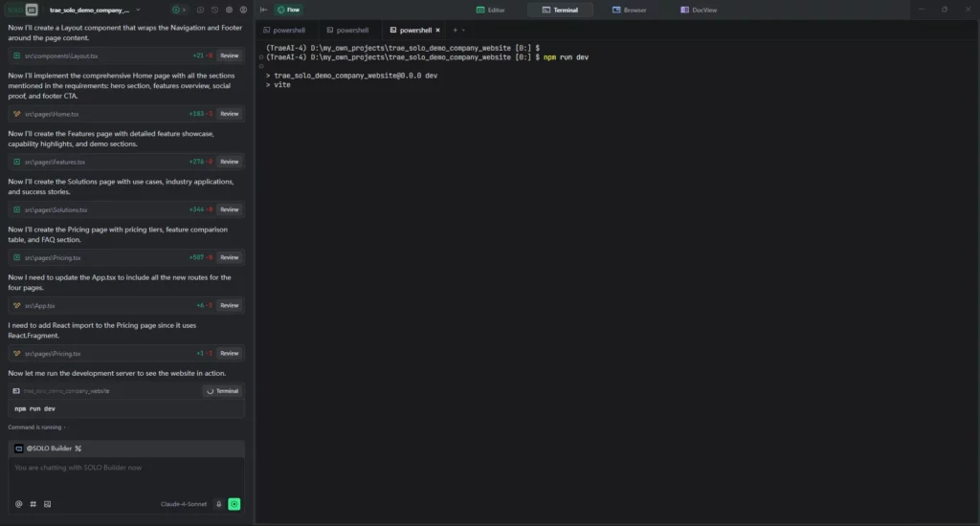Open the trae_solo_demo_company project dropdown
Viewport: 980px width, 526px height.
coord(95,10)
